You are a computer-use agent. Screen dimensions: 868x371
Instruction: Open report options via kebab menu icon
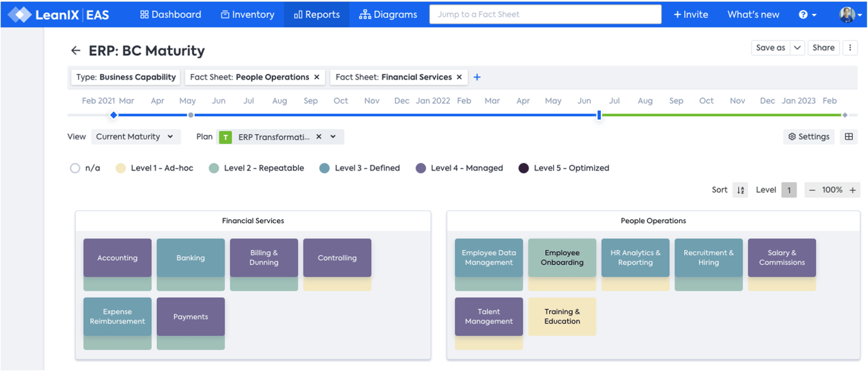click(x=851, y=48)
